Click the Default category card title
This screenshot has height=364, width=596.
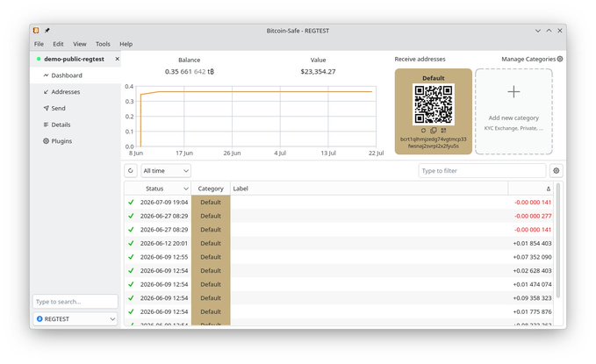(x=434, y=78)
